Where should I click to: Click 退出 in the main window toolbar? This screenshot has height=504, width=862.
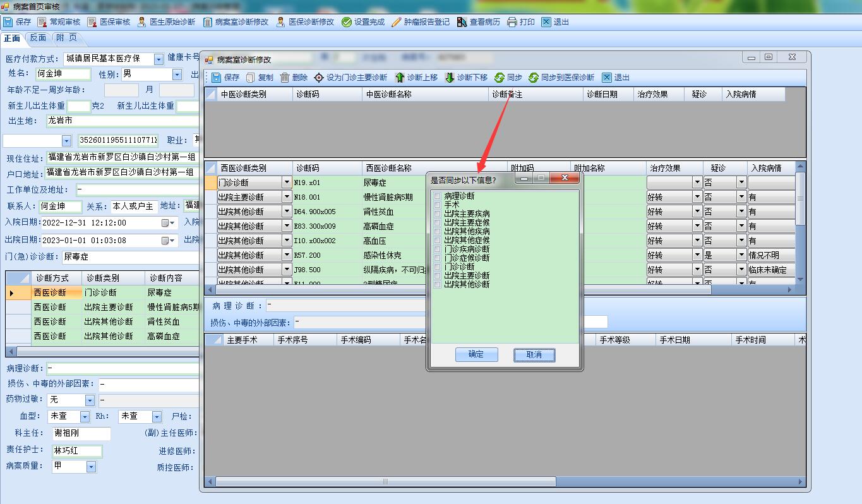[x=555, y=21]
